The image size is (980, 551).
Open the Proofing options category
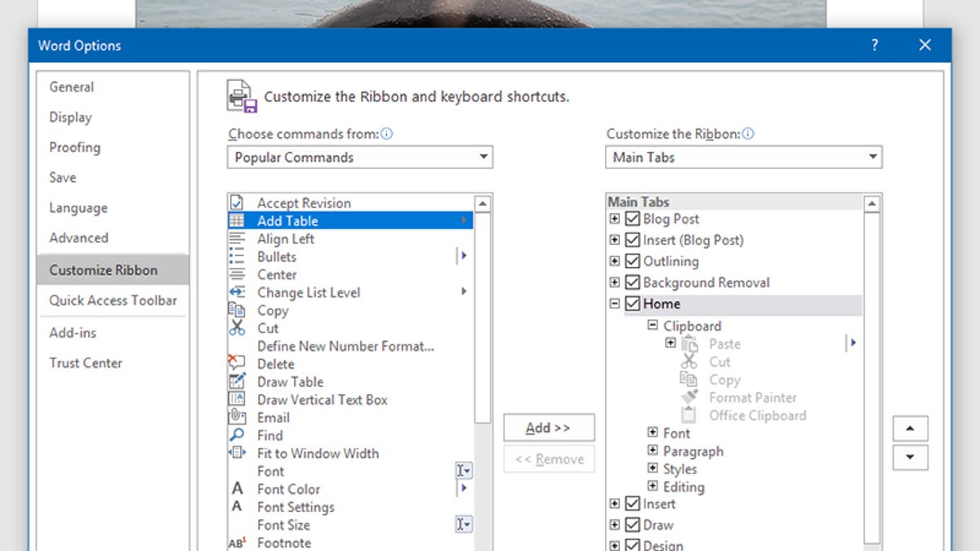tap(113, 148)
